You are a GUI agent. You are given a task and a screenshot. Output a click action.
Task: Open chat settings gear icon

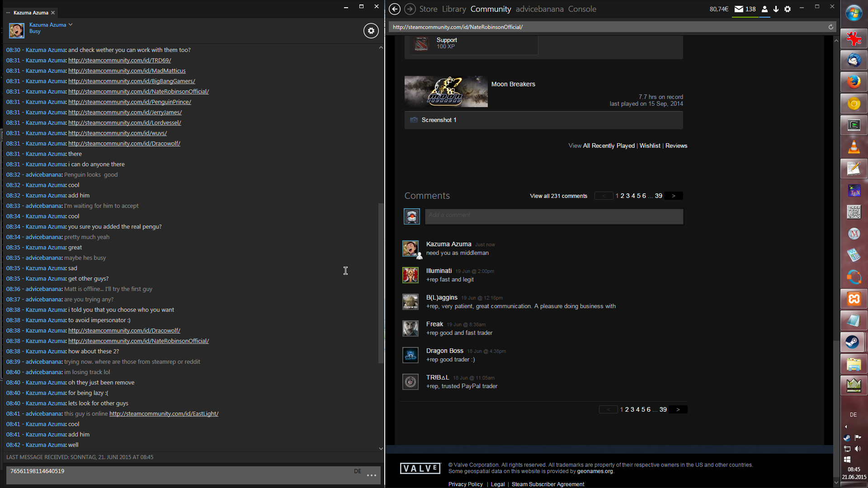click(371, 31)
